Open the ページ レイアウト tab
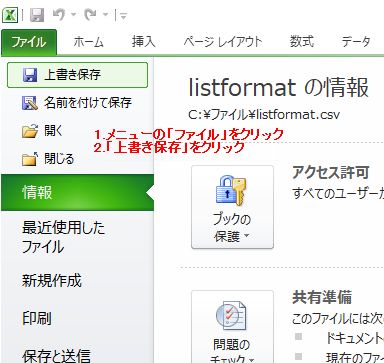This screenshot has width=384, height=363. 223,42
